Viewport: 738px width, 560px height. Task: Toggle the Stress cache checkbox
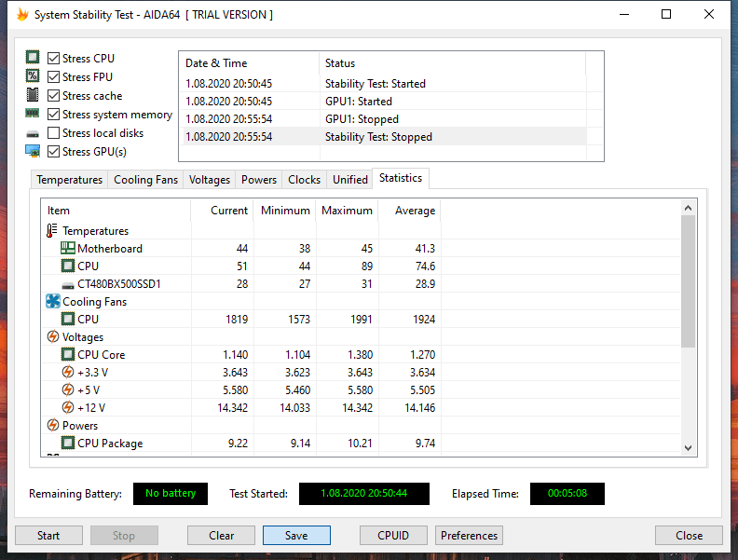click(x=54, y=96)
